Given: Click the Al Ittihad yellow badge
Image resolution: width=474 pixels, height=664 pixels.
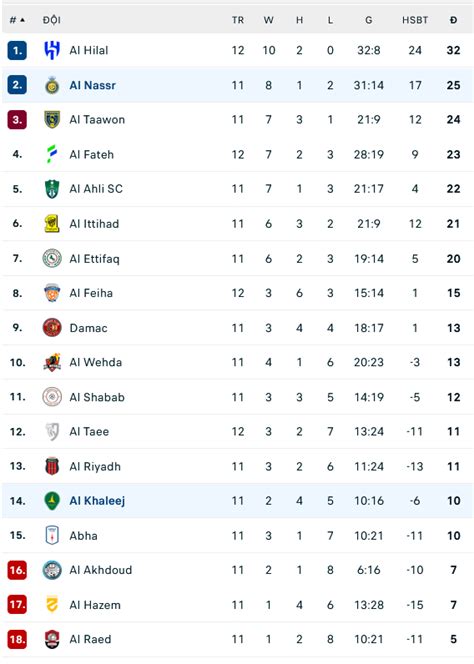Looking at the screenshot, I should 52,224.
